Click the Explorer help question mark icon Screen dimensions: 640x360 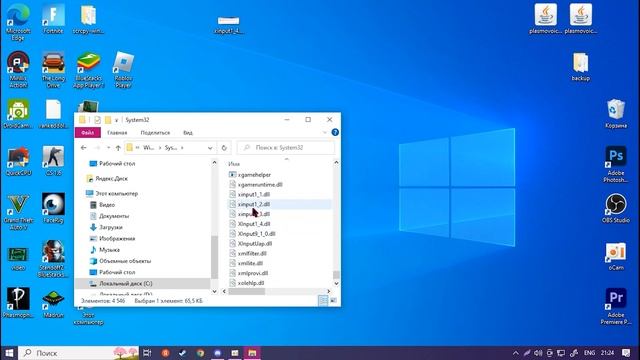(335, 132)
